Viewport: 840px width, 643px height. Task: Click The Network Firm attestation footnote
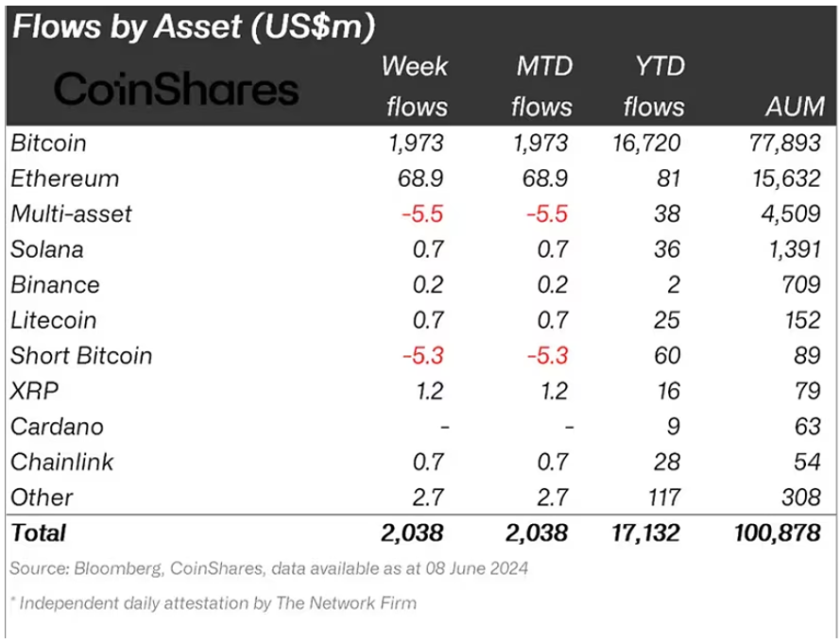click(214, 602)
